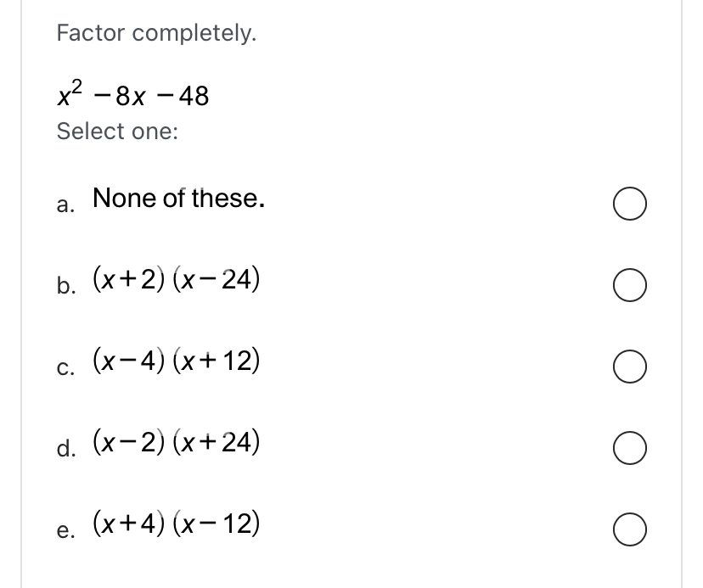Click the 'Select one:' prompt label
Viewport: 703px width, 588px height.
pos(117,132)
